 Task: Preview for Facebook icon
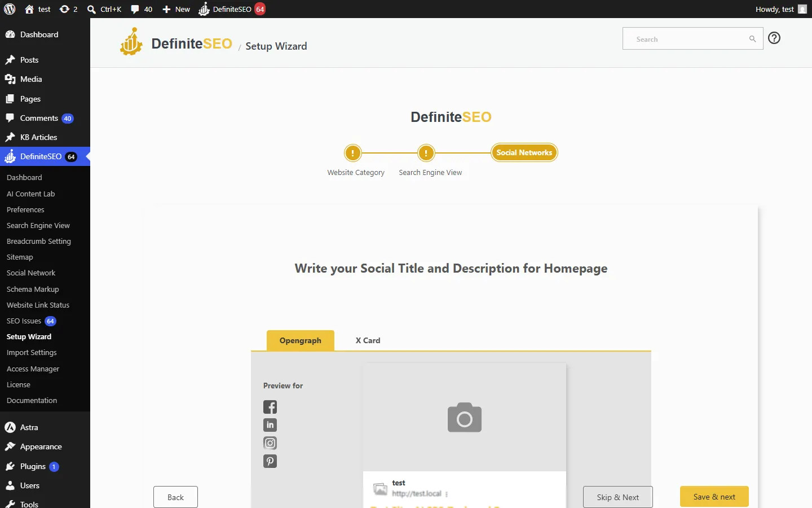click(270, 407)
